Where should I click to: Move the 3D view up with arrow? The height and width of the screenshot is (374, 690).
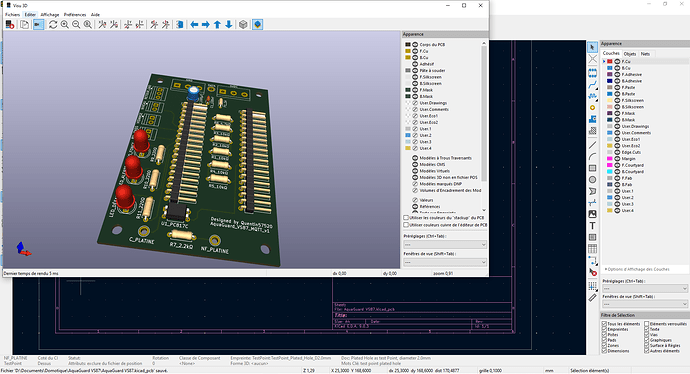pyautogui.click(x=217, y=25)
